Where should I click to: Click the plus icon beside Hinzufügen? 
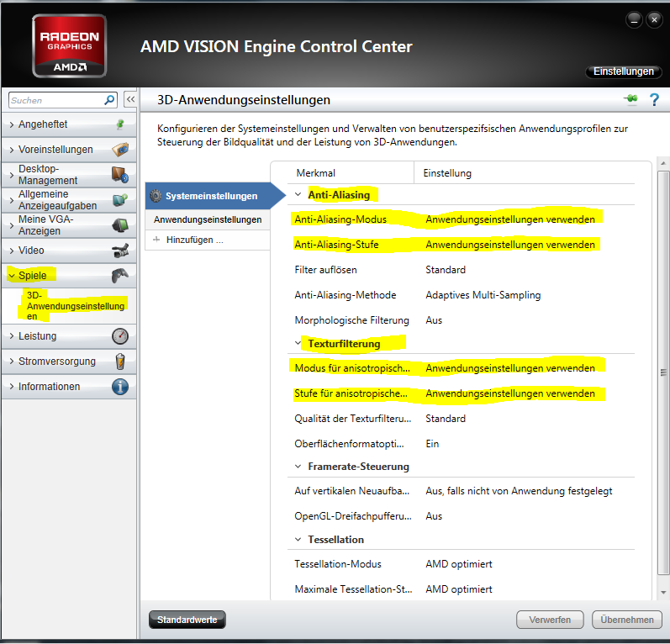point(156,240)
